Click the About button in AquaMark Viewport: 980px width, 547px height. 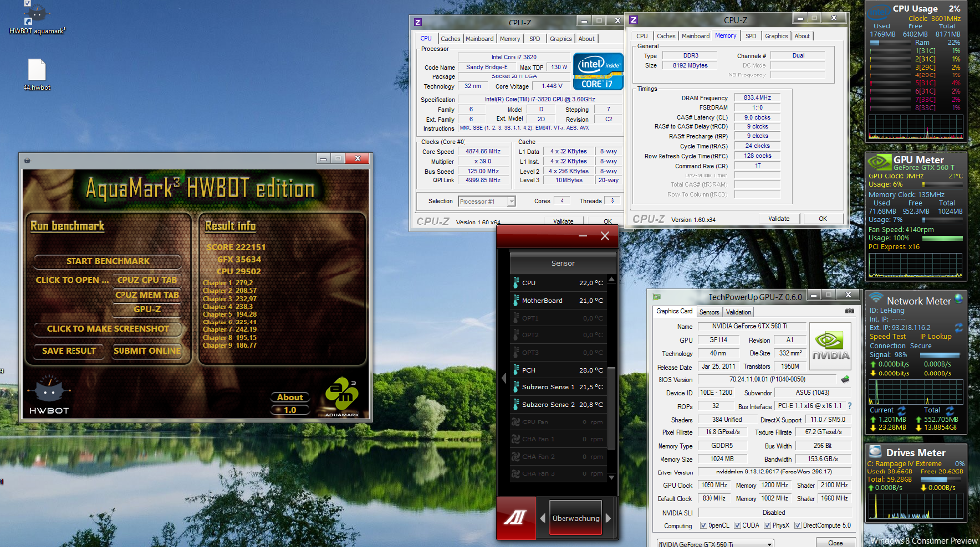coord(290,397)
